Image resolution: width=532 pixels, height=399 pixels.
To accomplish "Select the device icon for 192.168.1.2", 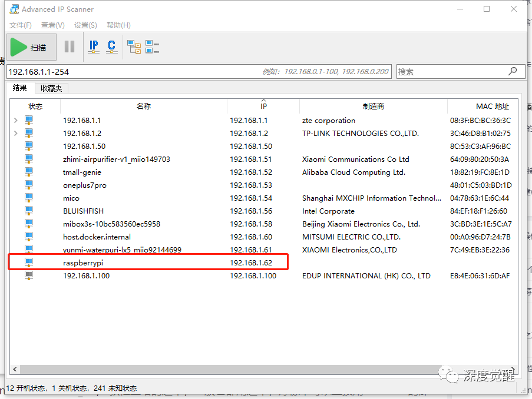I will point(29,133).
